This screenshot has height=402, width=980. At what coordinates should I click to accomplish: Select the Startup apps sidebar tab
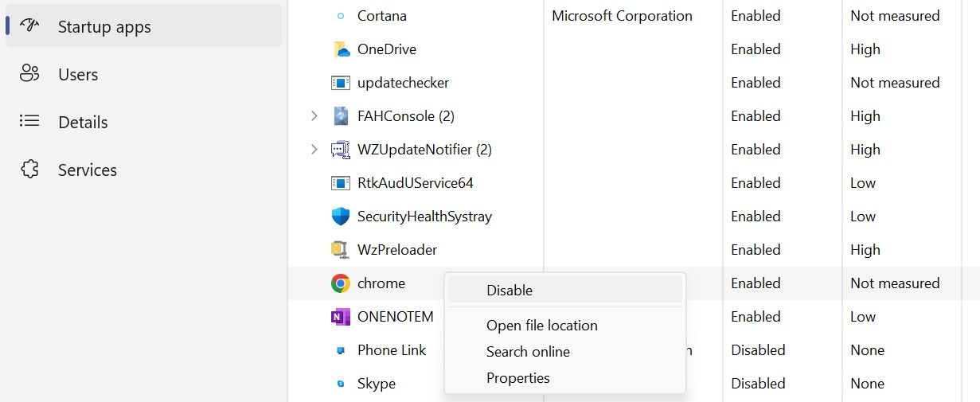click(104, 27)
